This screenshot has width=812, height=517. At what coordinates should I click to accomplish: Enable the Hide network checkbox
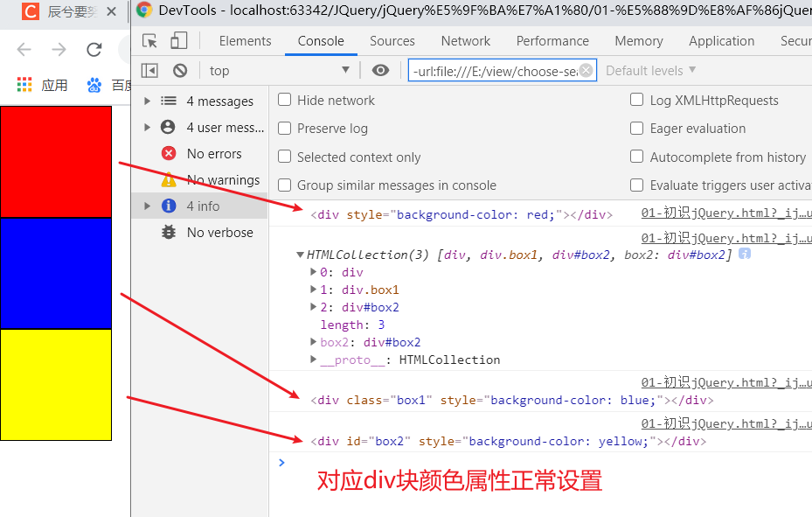point(284,100)
